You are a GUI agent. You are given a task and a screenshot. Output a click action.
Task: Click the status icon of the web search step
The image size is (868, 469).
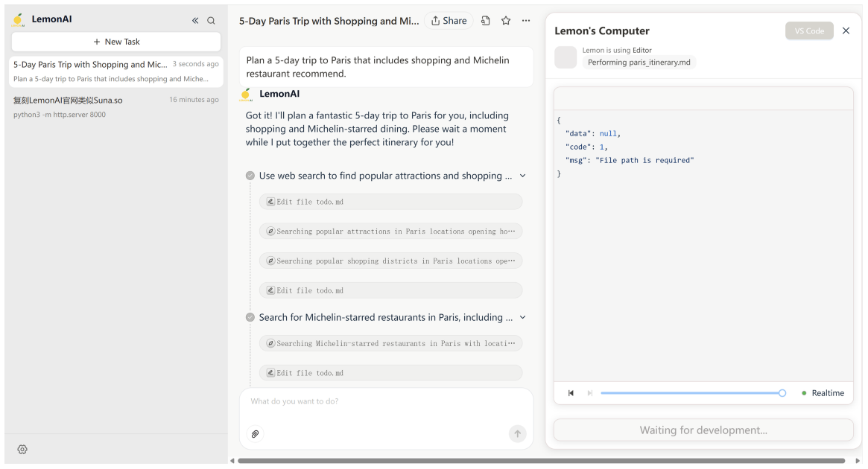coord(250,176)
